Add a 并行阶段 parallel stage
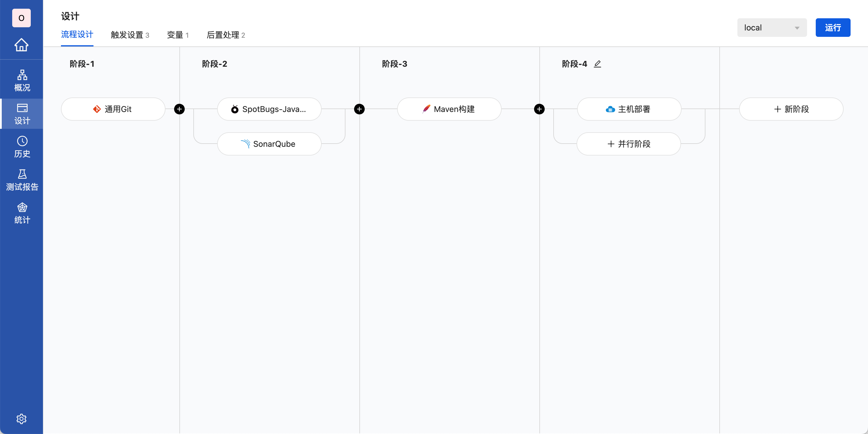This screenshot has width=868, height=434. pos(629,144)
